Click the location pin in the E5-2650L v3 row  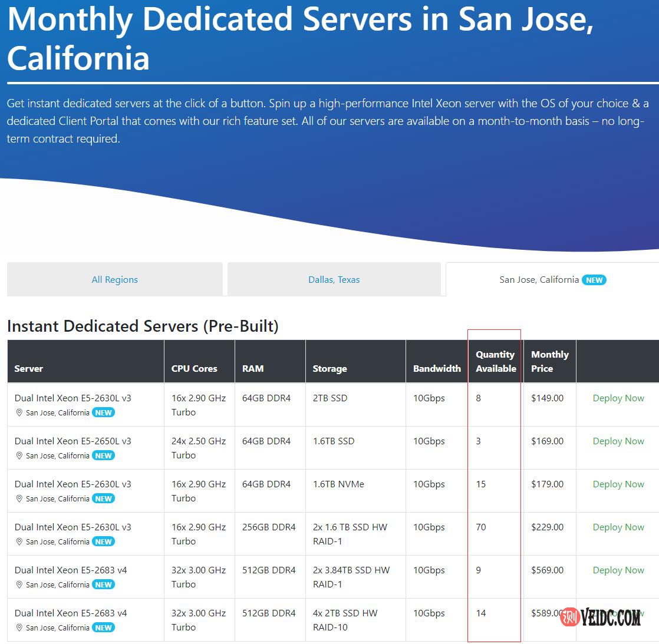19,455
